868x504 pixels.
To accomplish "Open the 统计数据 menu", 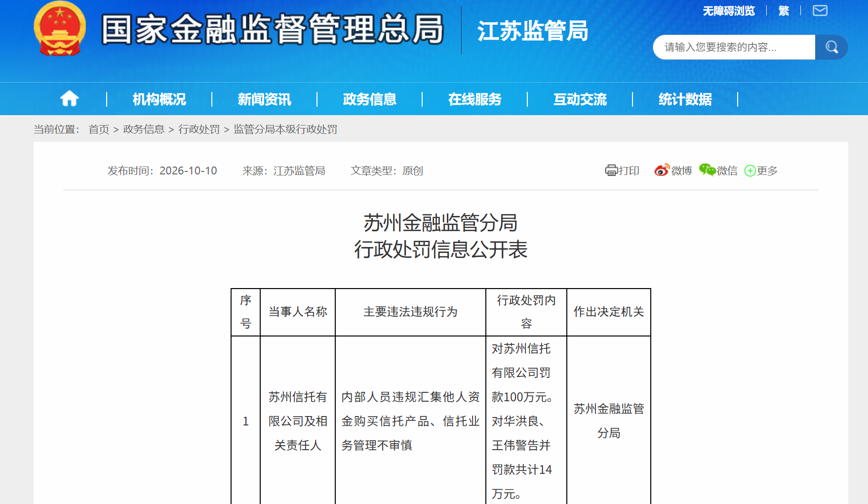I will (x=685, y=99).
